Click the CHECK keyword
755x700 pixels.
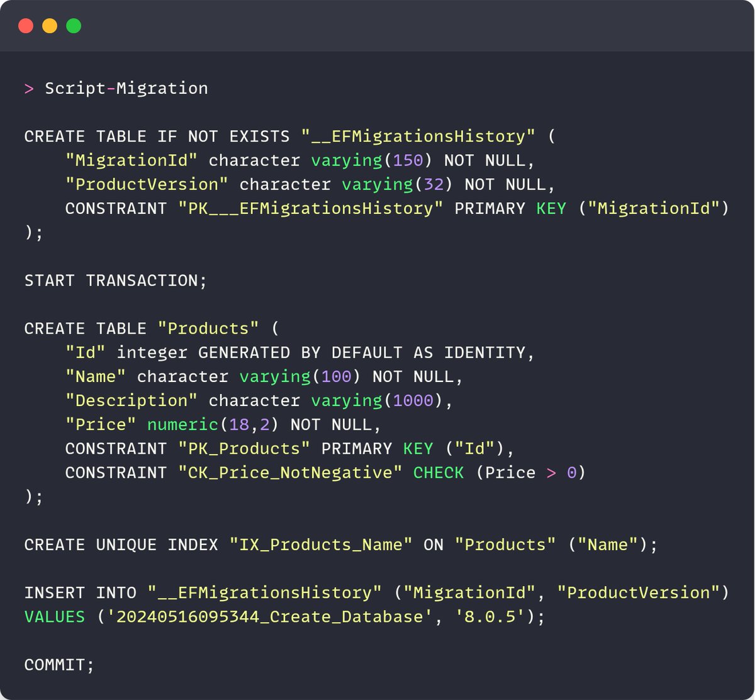[x=439, y=472]
